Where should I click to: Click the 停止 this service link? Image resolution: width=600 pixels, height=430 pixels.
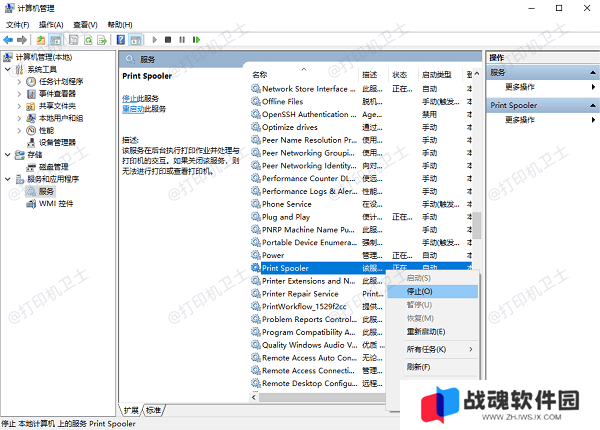coord(129,99)
